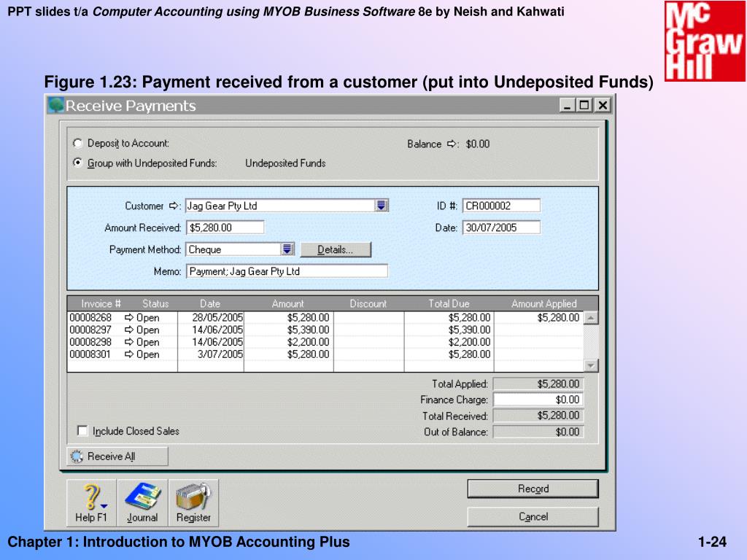Click the Total Received value
The height and width of the screenshot is (560, 747).
tap(538, 416)
